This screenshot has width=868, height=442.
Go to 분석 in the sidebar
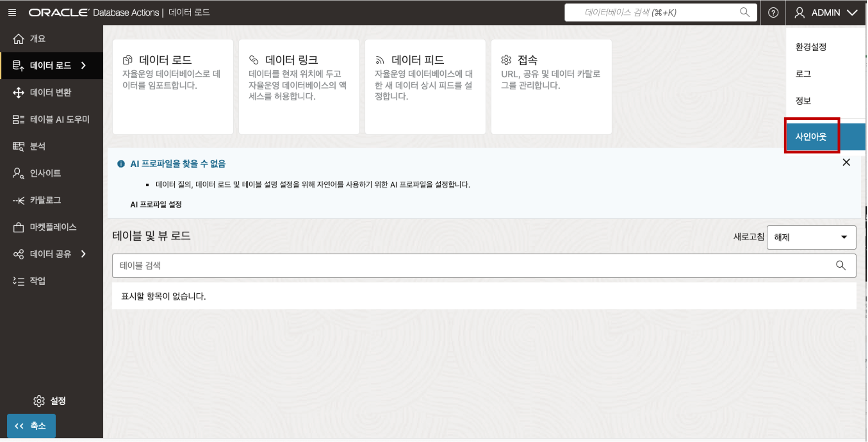pyautogui.click(x=37, y=146)
